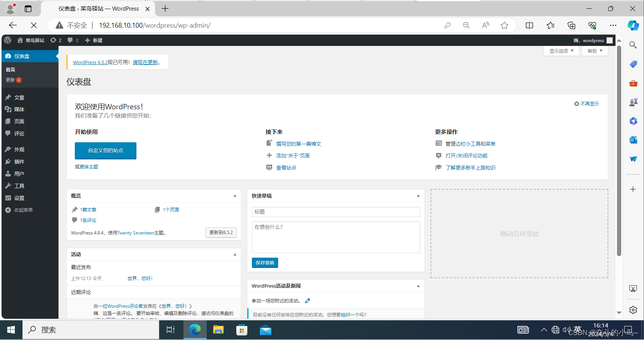
Task: Click 请现在更新 update now link
Action: point(145,62)
